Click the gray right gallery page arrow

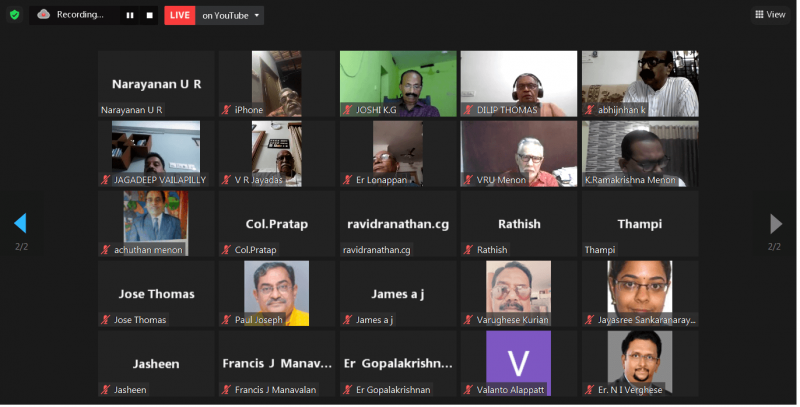pos(776,223)
